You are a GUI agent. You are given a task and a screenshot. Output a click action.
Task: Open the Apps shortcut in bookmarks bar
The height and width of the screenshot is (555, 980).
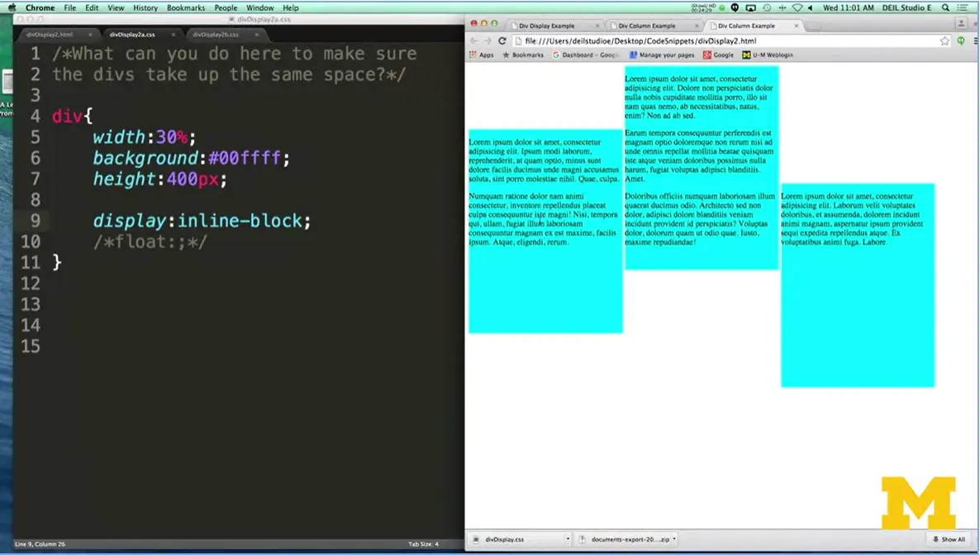click(x=483, y=55)
